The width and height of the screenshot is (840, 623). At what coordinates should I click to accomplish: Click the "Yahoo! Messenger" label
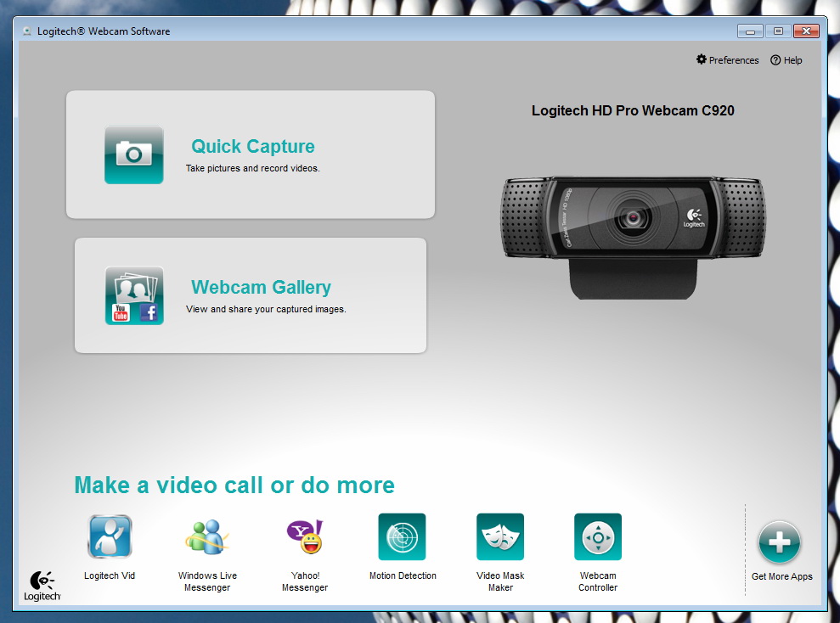tap(305, 581)
